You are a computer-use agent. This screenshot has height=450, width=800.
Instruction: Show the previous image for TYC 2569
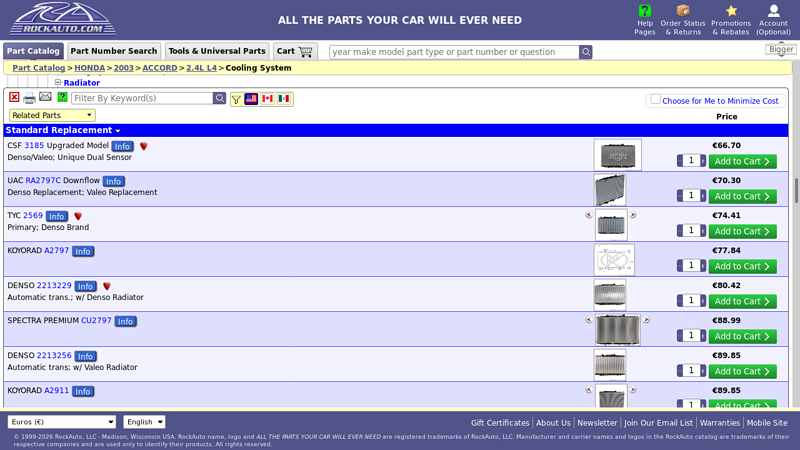click(x=589, y=215)
